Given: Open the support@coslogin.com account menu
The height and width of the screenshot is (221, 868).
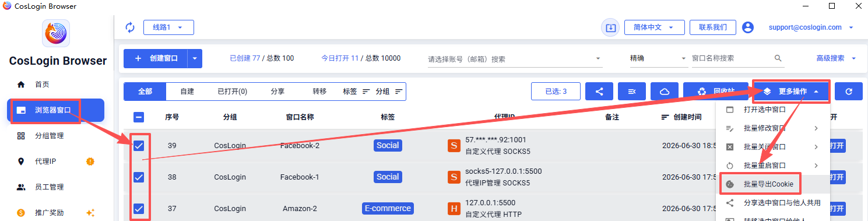Looking at the screenshot, I should [x=811, y=27].
